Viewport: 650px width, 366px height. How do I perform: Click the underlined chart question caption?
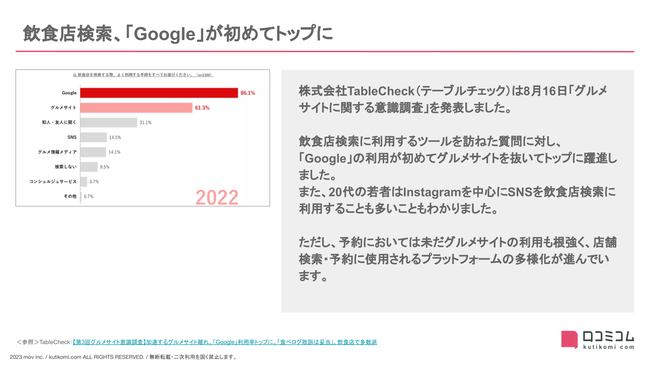(x=143, y=75)
